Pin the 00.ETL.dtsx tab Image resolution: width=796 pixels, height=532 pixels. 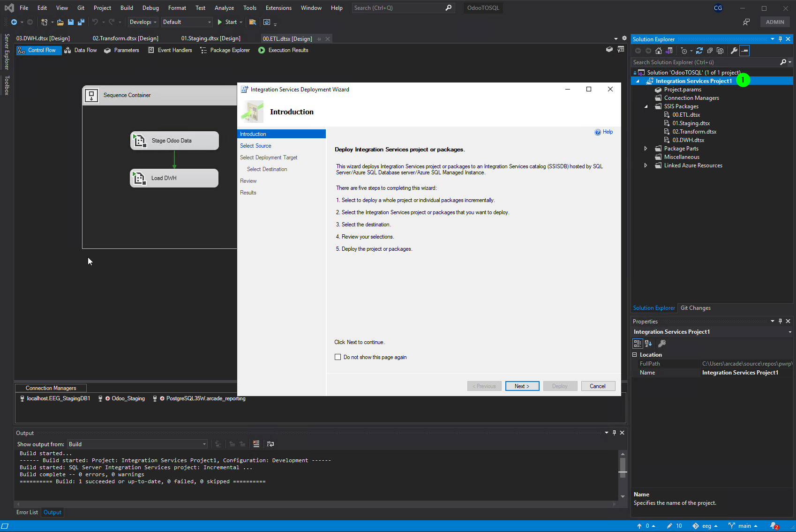(319, 39)
